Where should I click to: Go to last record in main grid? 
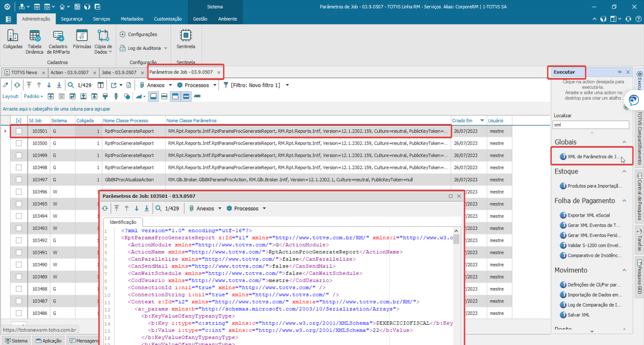[x=59, y=85]
